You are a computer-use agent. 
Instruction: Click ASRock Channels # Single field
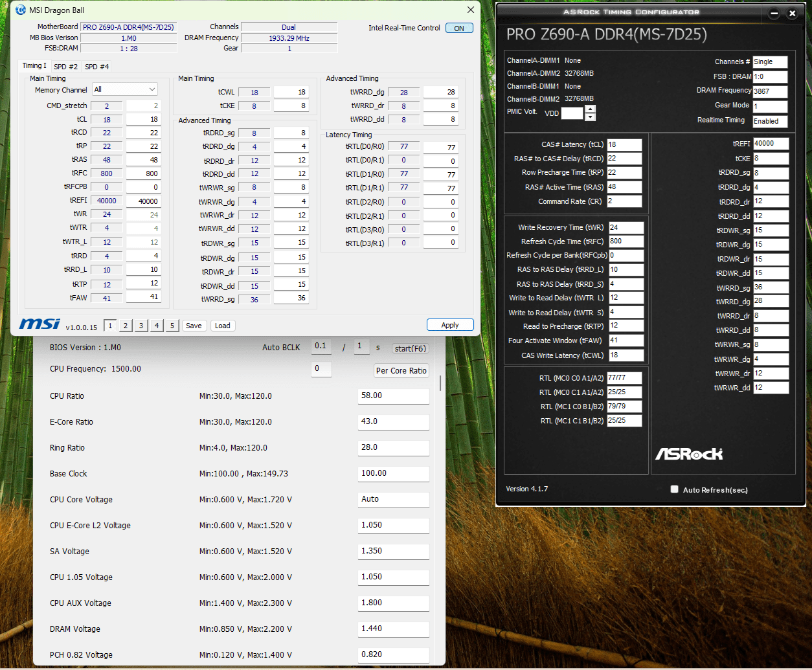(770, 62)
